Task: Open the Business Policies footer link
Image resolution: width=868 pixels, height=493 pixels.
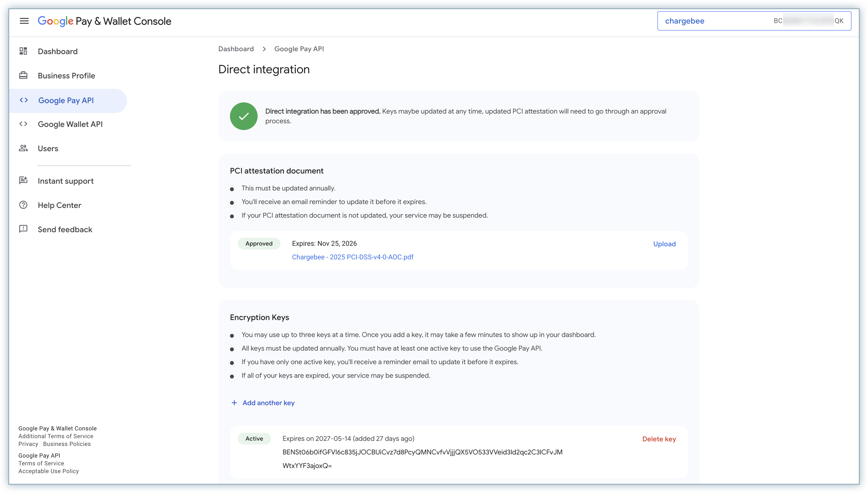Action: pos(67,444)
